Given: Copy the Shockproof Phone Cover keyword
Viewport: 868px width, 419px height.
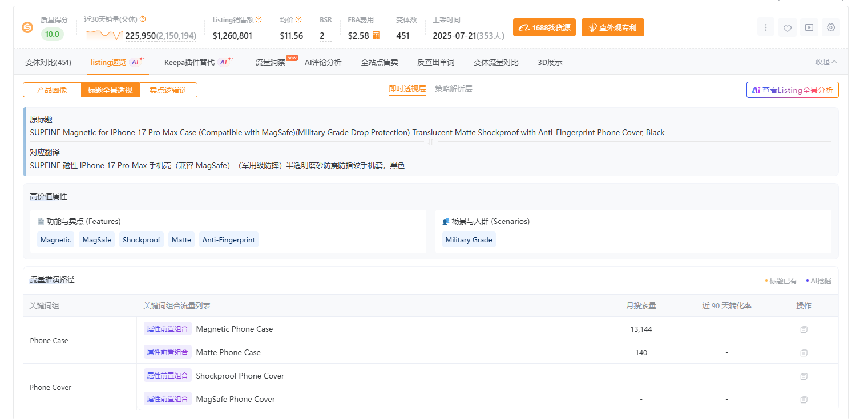Looking at the screenshot, I should 804,376.
